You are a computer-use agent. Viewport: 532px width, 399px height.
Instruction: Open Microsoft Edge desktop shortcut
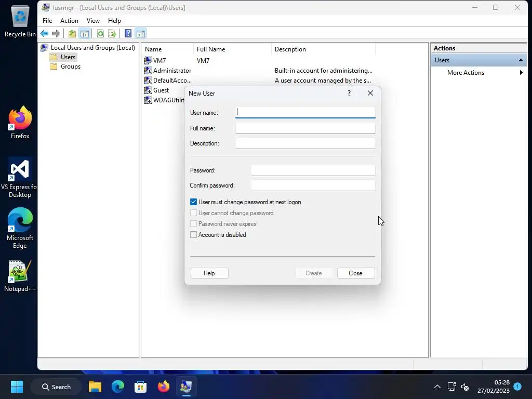(x=20, y=229)
